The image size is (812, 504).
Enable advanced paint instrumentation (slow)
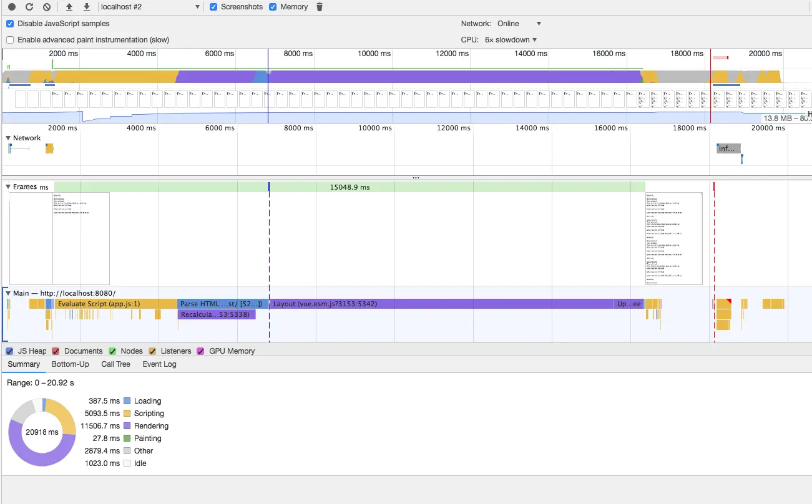click(x=10, y=40)
